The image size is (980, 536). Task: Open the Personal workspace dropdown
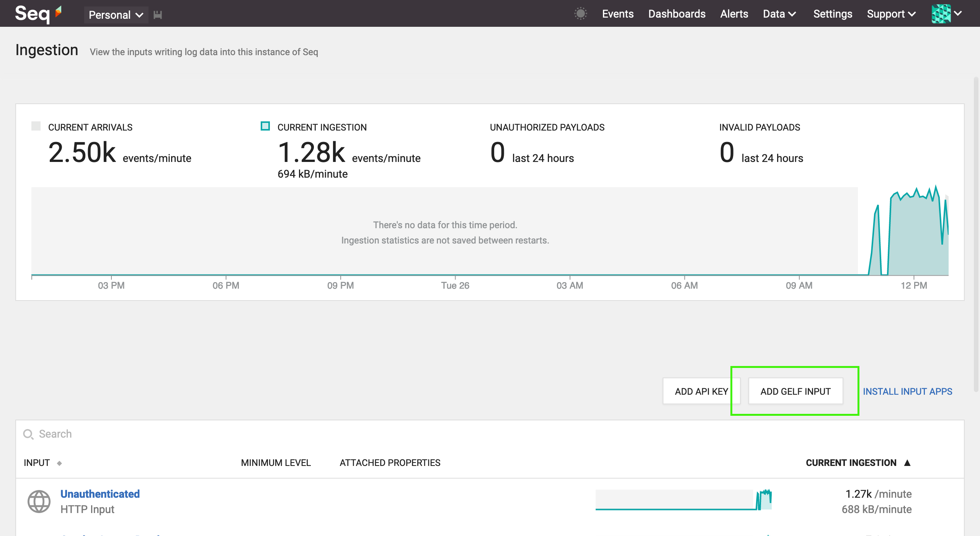(116, 15)
